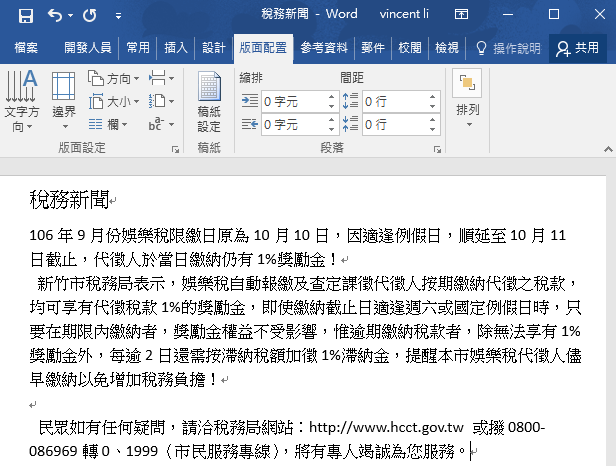Decrease the right indent value
Image resolution: width=616 pixels, height=466 pixels.
332,130
